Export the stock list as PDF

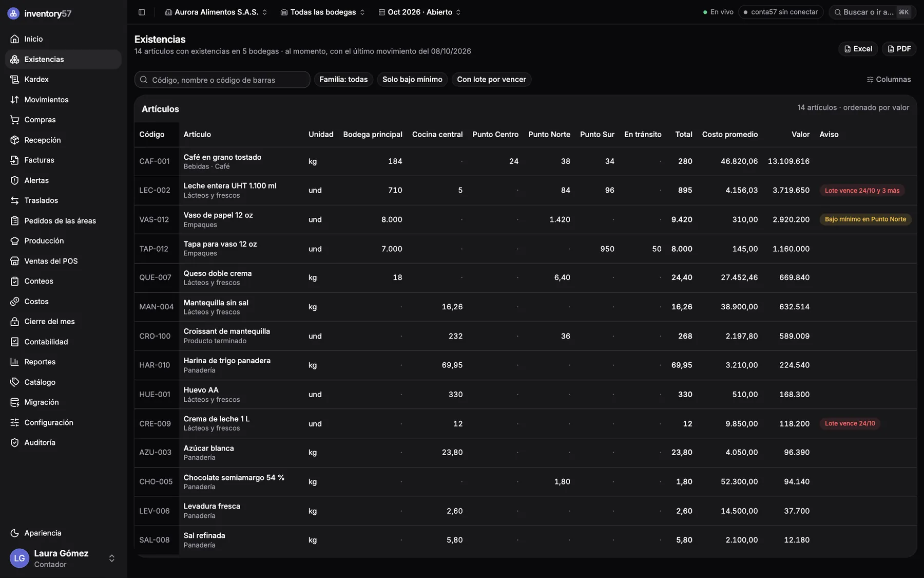[899, 49]
